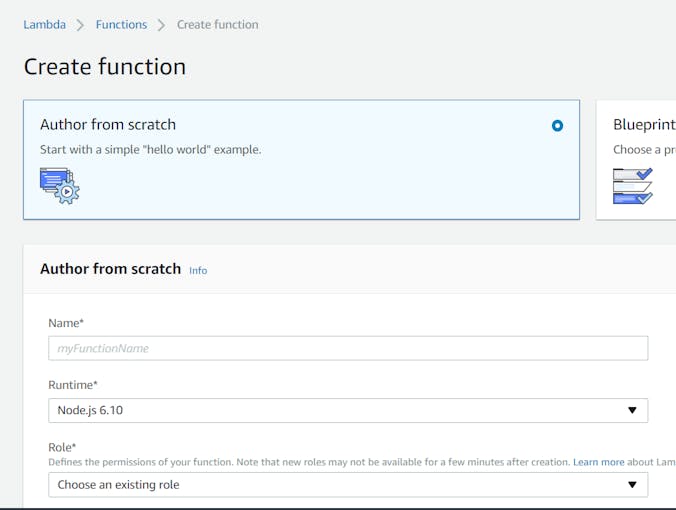Click the 'Start with a simple hello world' text
This screenshot has height=510, width=676.
(150, 150)
